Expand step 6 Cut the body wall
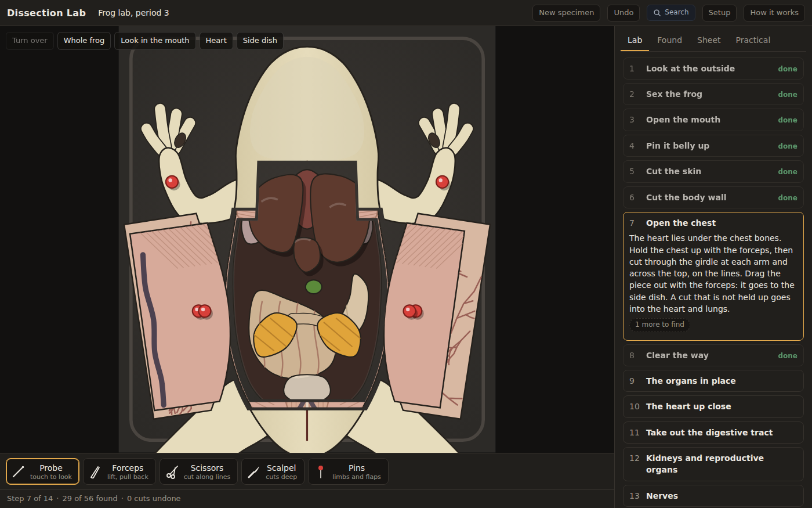The image size is (812, 508). click(x=713, y=197)
